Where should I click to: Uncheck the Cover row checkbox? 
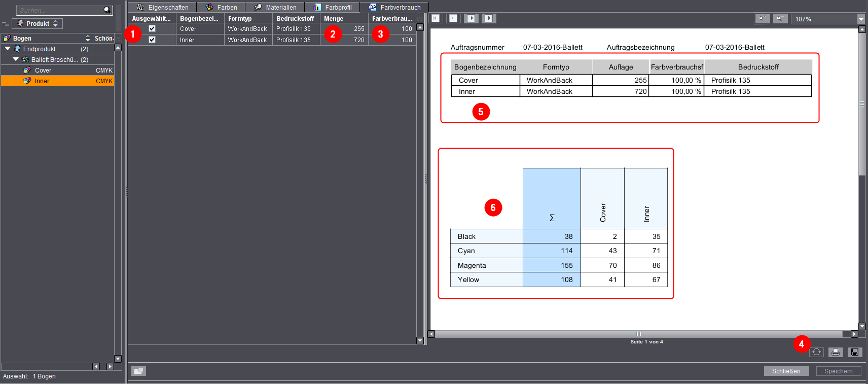click(152, 29)
